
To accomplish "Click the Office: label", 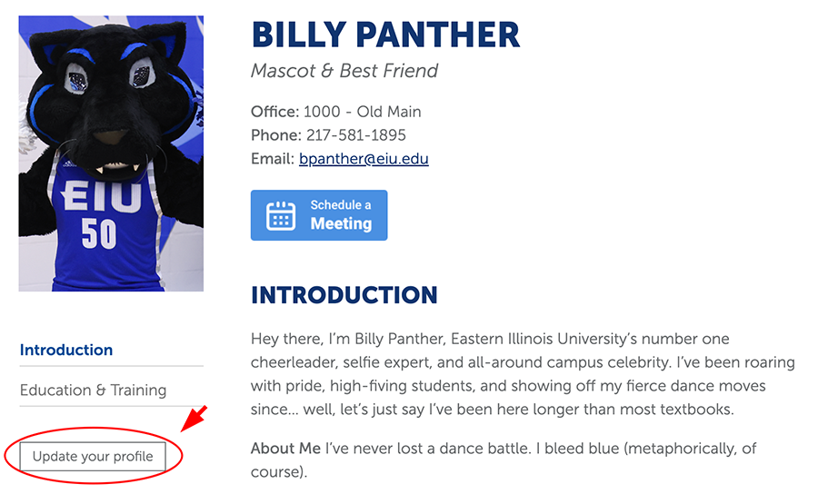I will (x=274, y=112).
